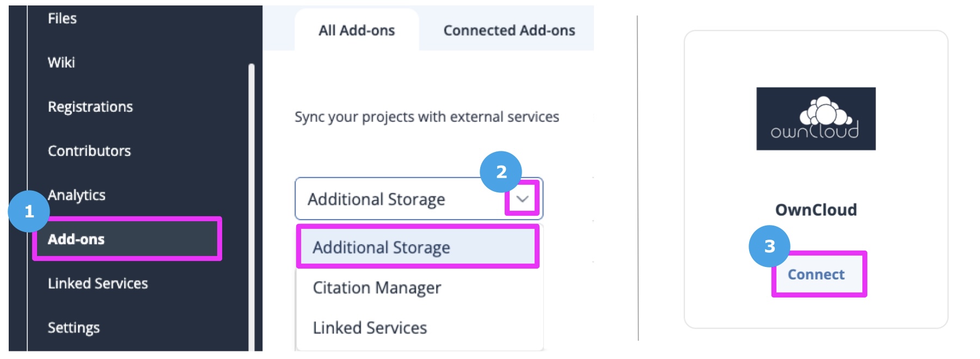Switch to the All Add-ons tab
980x359 pixels.
coord(357,31)
